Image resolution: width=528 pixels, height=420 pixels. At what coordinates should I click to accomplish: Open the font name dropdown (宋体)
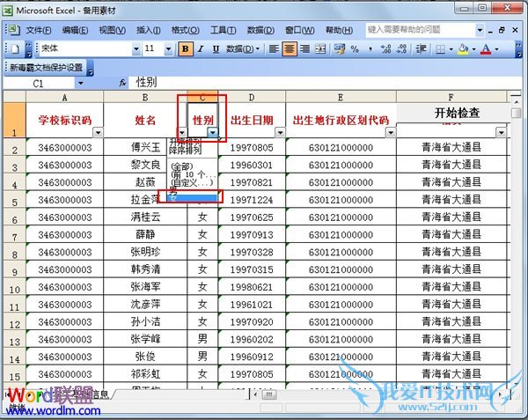pos(136,49)
